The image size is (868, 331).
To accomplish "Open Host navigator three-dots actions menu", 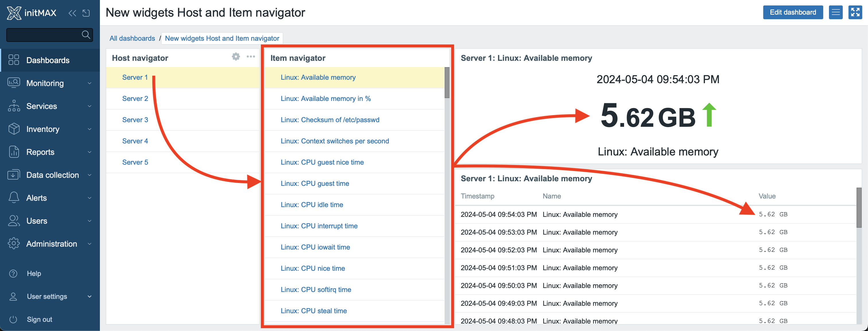I will pos(251,57).
